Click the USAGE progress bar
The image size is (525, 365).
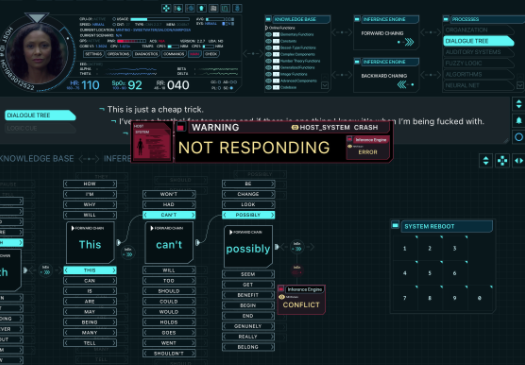pyautogui.click(x=160, y=19)
